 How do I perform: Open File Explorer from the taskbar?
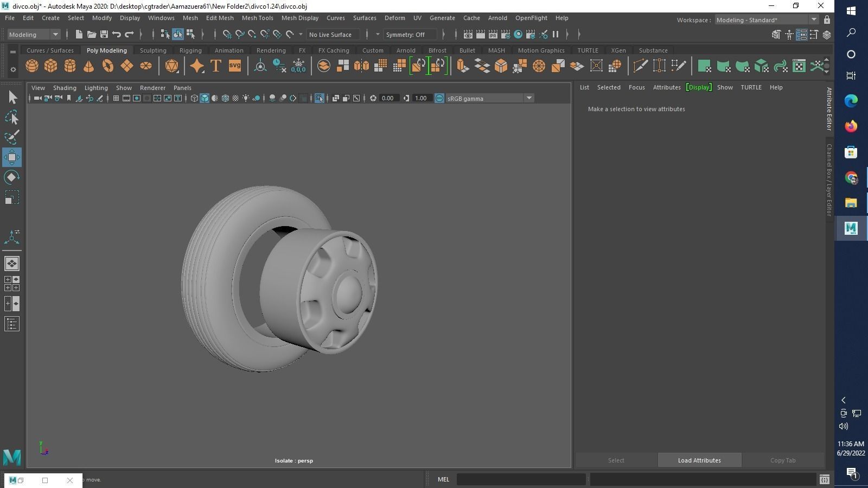851,203
